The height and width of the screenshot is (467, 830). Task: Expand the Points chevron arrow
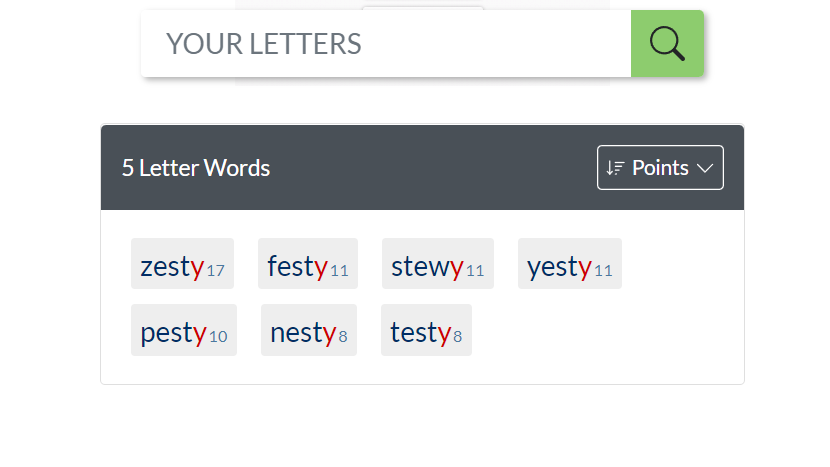click(705, 168)
